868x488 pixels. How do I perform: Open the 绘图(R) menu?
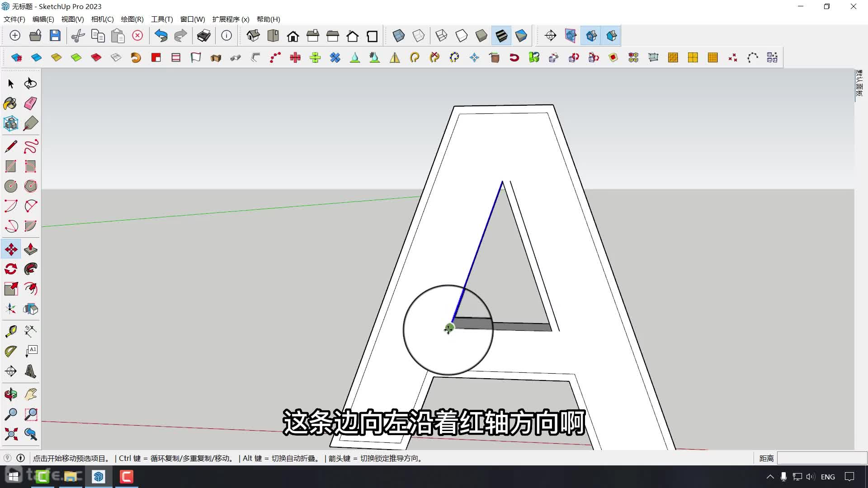[x=132, y=19]
